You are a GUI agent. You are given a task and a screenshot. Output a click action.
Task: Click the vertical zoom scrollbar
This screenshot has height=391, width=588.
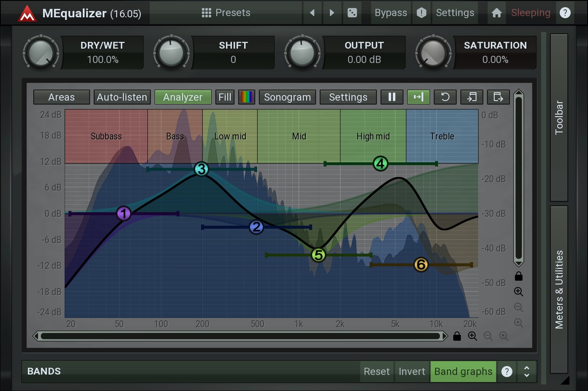519,178
